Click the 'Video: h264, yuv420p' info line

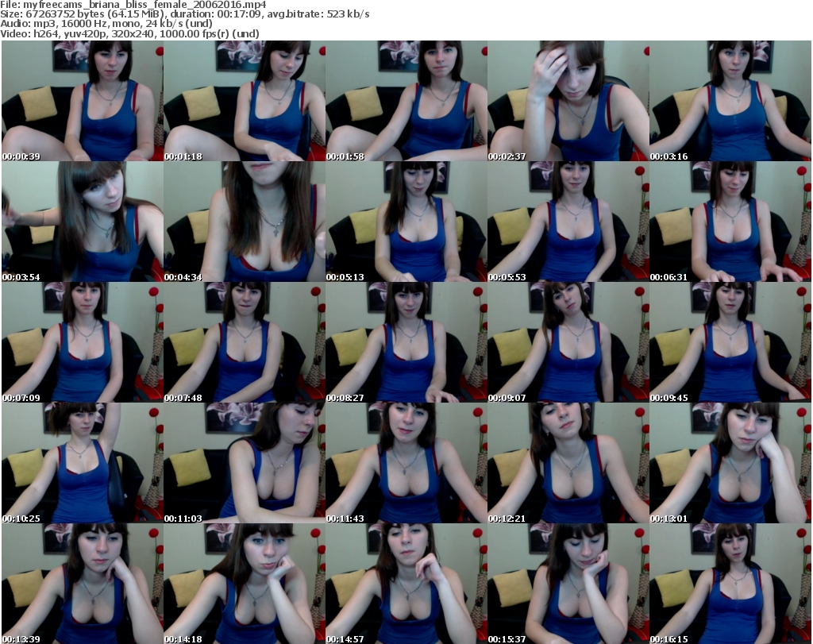pos(129,33)
